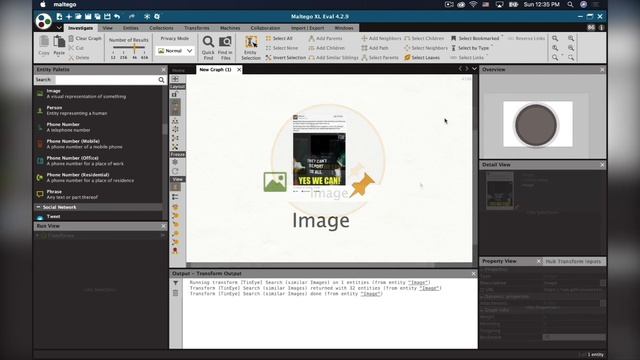The image size is (640, 360).
Task: Click the redo arrow in title bar
Action: point(131,16)
